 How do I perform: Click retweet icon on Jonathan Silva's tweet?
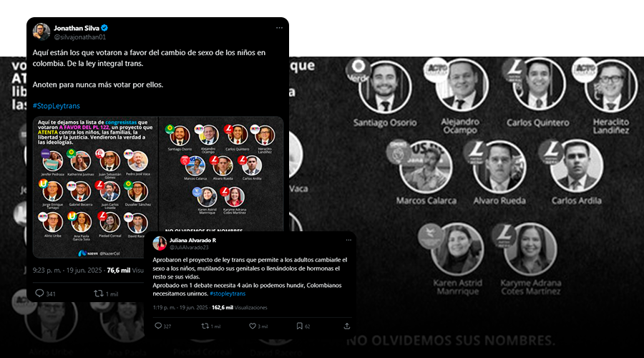99,293
